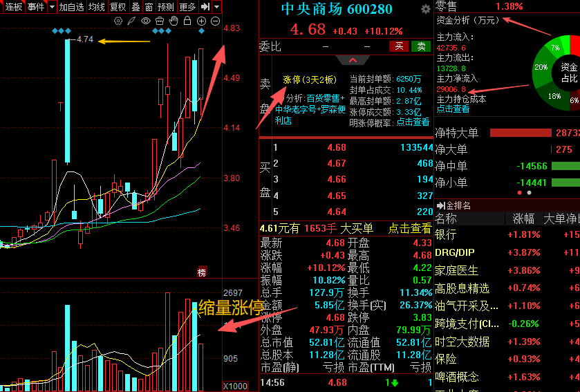Sort by the 大单净 column header
The width and height of the screenshot is (580, 392).
click(x=561, y=218)
